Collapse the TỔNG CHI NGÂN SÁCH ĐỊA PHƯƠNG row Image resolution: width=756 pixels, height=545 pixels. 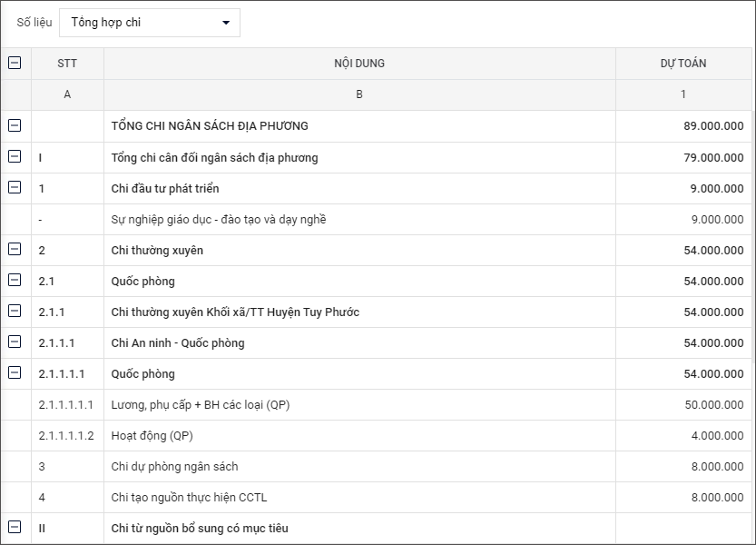point(15,126)
